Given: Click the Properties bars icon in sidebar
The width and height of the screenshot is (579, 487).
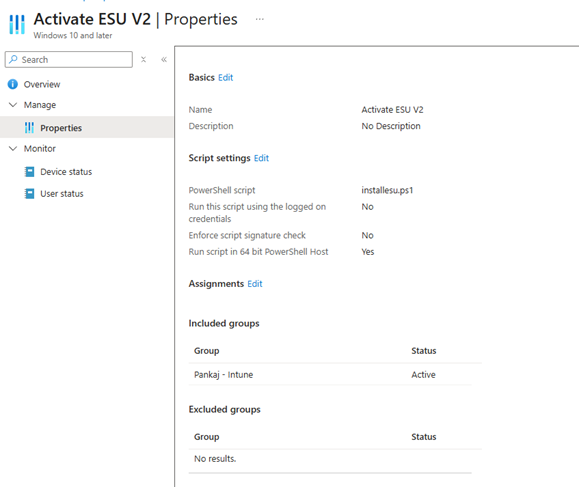Looking at the screenshot, I should tap(29, 128).
